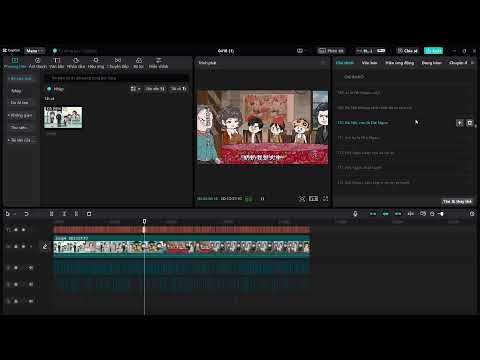This screenshot has width=480, height=360.
Task: Open the view mode dropdown in media panel
Action: (135, 89)
